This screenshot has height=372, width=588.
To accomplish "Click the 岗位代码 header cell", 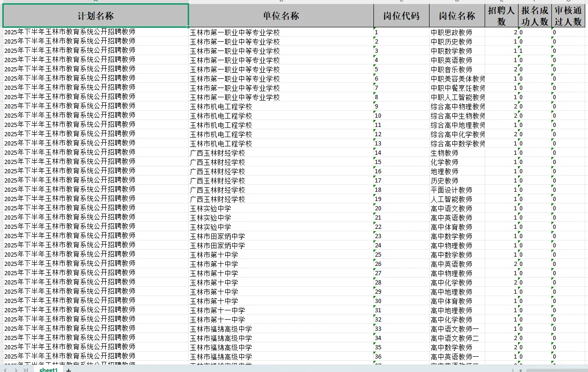I will [x=401, y=15].
